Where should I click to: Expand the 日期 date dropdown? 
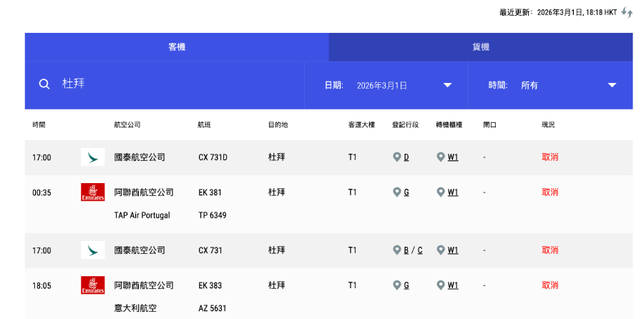(447, 85)
